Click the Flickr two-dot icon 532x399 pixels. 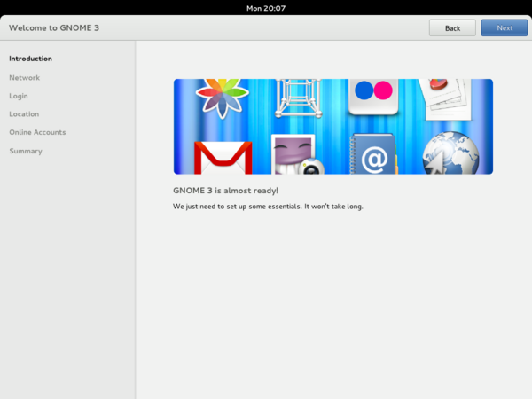point(373,97)
